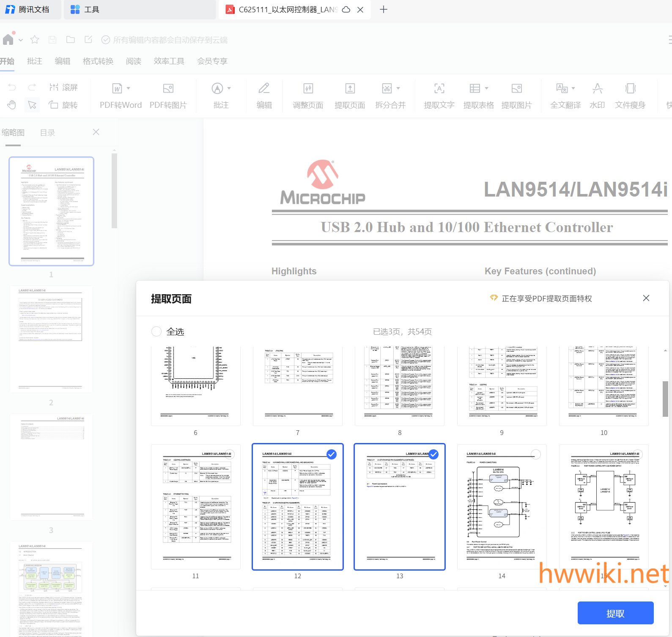672x637 pixels.
Task: Click the PDF转Word icon
Action: (x=118, y=89)
